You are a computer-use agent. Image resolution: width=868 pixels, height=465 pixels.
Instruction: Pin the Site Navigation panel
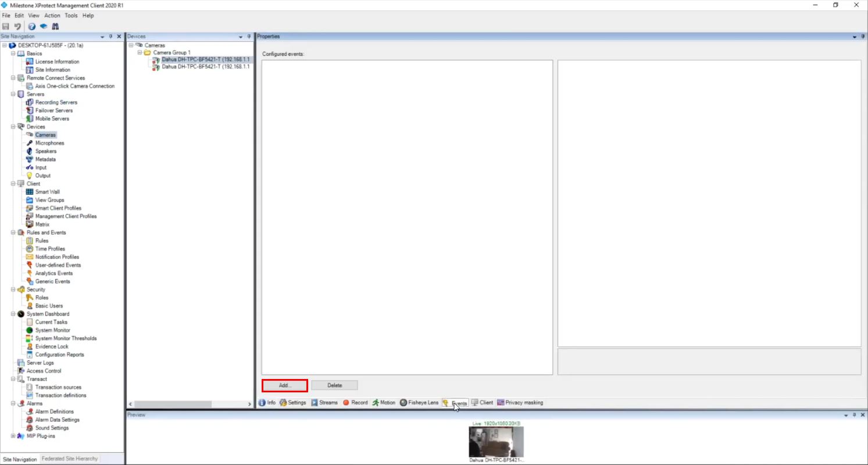pyautogui.click(x=111, y=37)
